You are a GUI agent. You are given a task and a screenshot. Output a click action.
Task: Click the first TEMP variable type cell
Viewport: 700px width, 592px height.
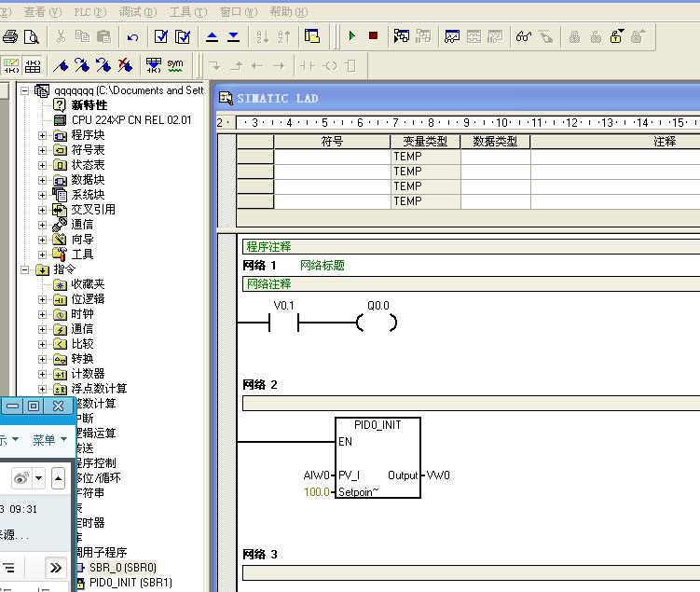425,157
